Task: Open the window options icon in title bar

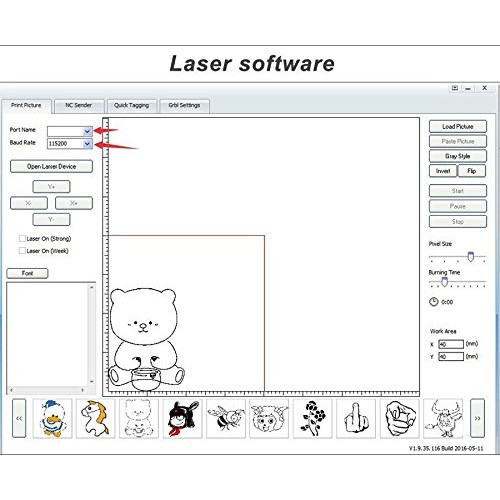Action: click(x=455, y=88)
